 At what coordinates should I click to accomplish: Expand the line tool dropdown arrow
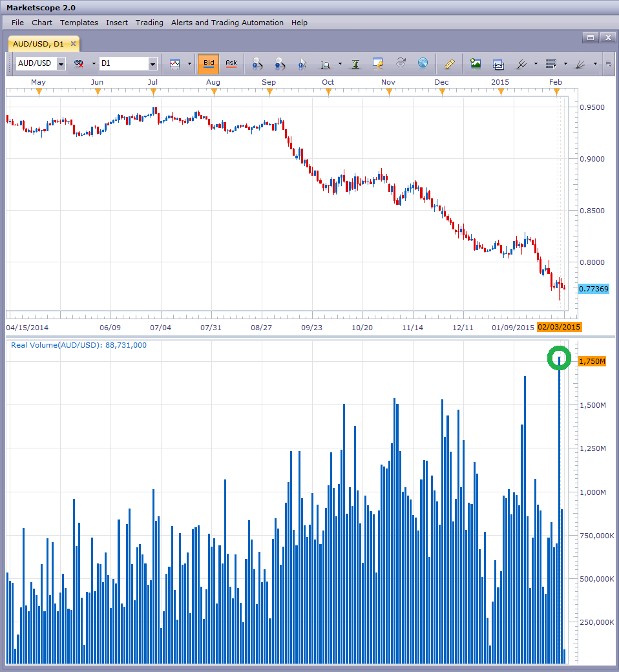pos(536,64)
